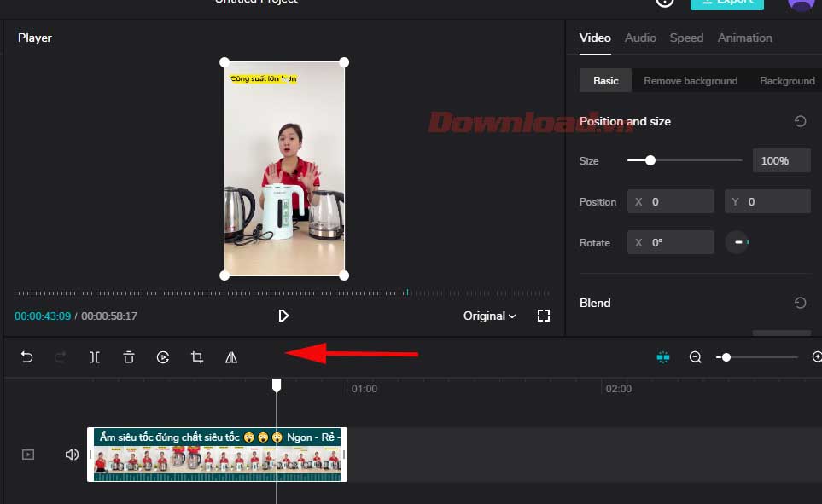Select the Split tool in the timeline toolbar
The height and width of the screenshot is (504, 822).
pyautogui.click(x=95, y=356)
